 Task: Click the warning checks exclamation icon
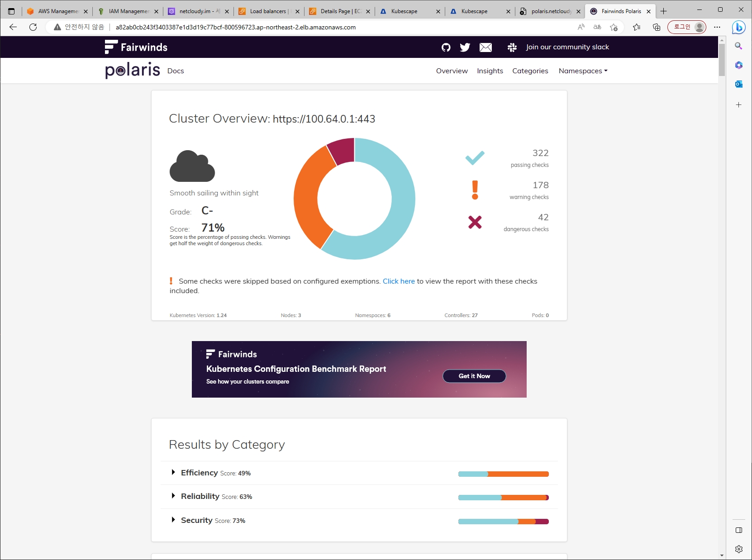click(475, 190)
